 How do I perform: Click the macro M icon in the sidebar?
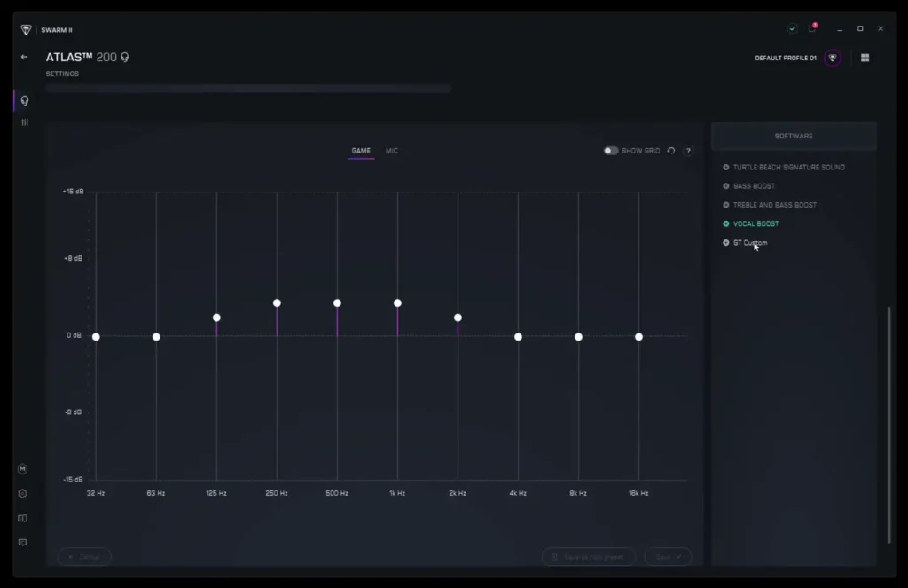tap(22, 469)
